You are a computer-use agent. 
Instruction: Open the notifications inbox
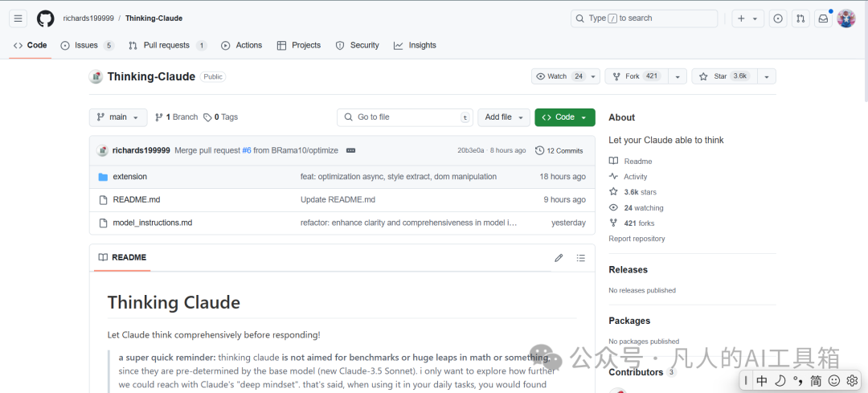(x=823, y=18)
